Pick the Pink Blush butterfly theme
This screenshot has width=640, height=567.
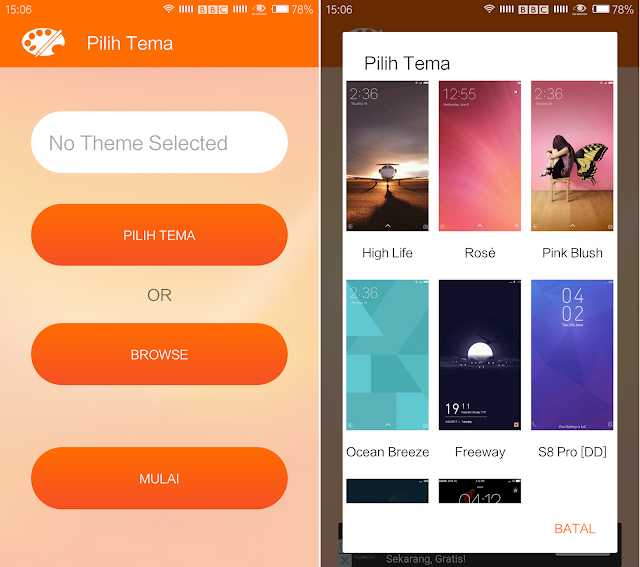pyautogui.click(x=572, y=156)
